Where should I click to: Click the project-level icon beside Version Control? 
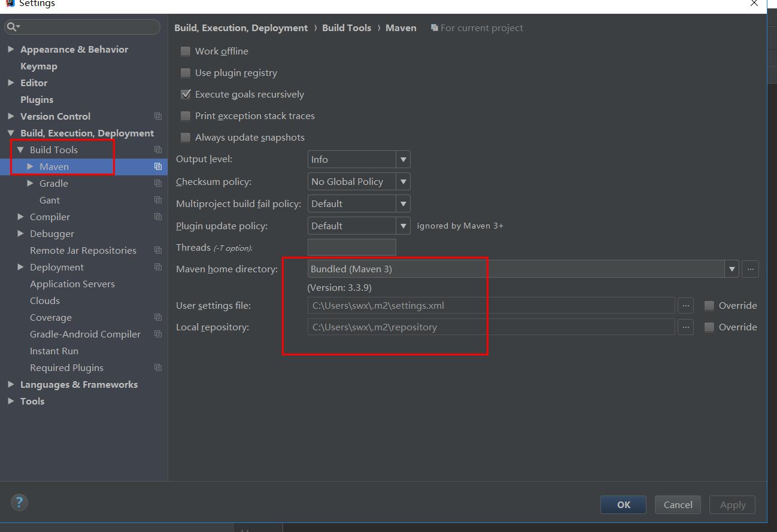tap(158, 116)
